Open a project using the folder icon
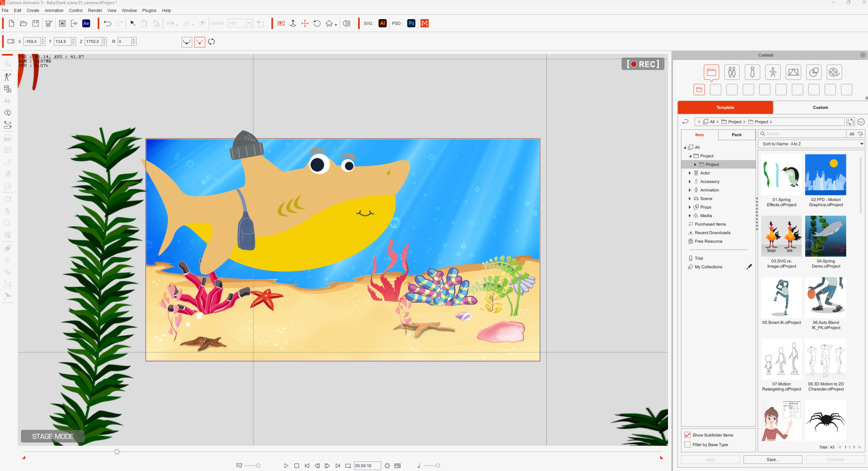 coord(23,23)
